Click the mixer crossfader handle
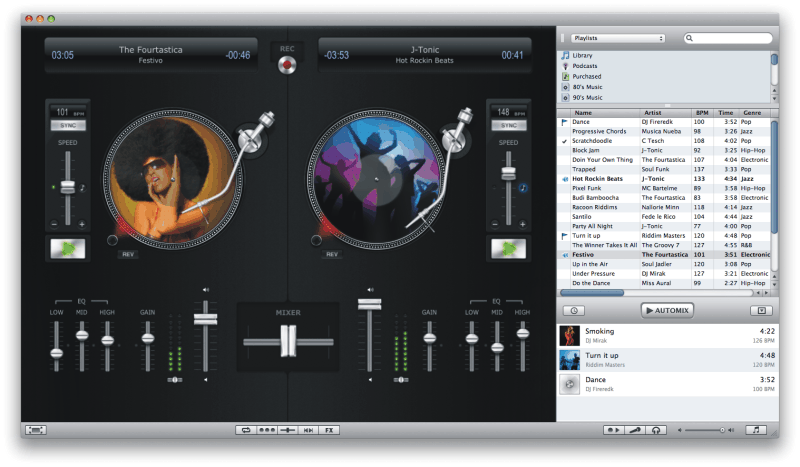800x467 pixels. pyautogui.click(x=287, y=342)
